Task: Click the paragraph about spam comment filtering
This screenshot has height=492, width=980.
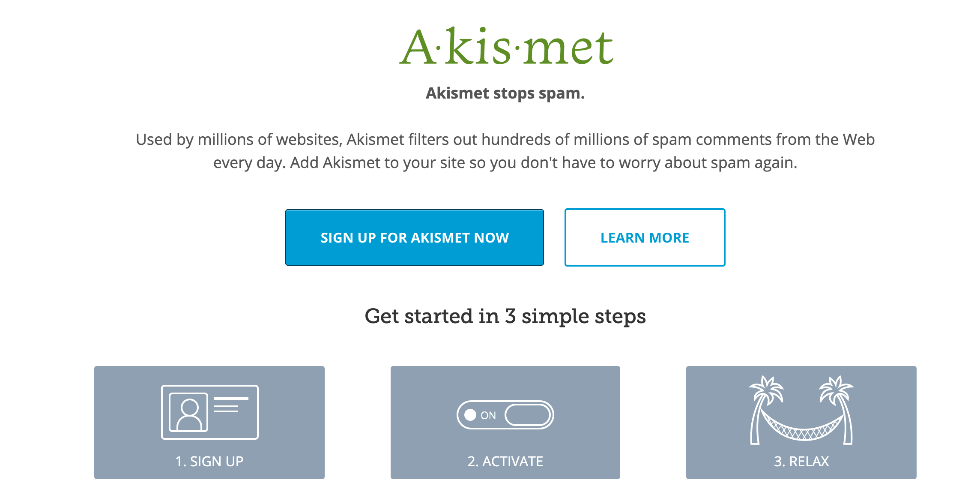Action: tap(505, 151)
